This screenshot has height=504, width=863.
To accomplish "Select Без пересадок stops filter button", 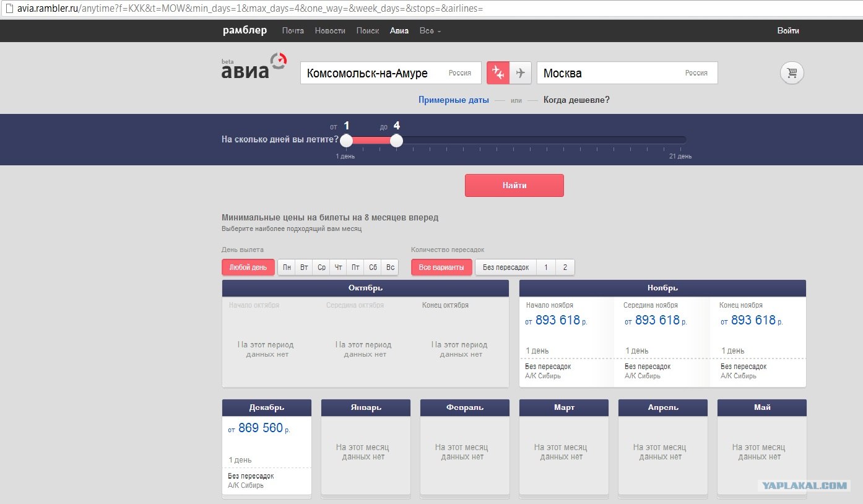I will [x=506, y=267].
